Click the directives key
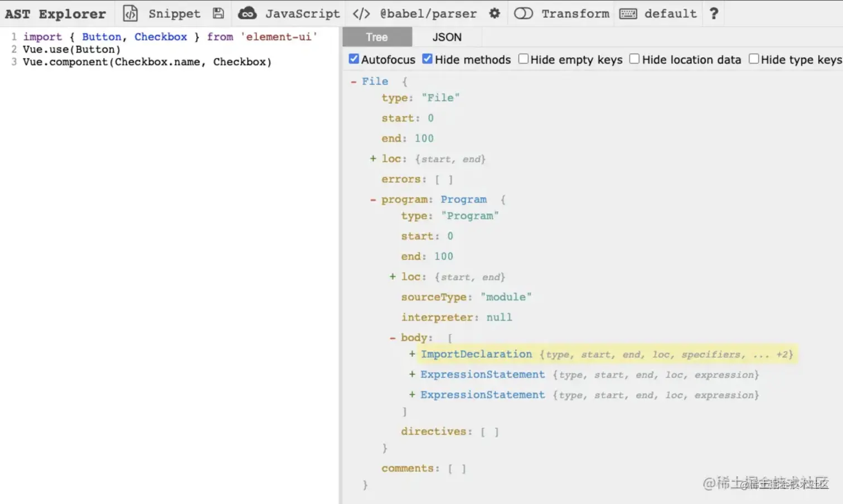Screen dimensions: 843x504 point(433,432)
